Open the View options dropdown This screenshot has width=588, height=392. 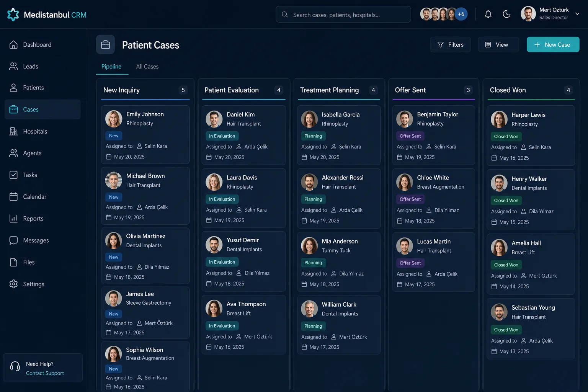498,44
